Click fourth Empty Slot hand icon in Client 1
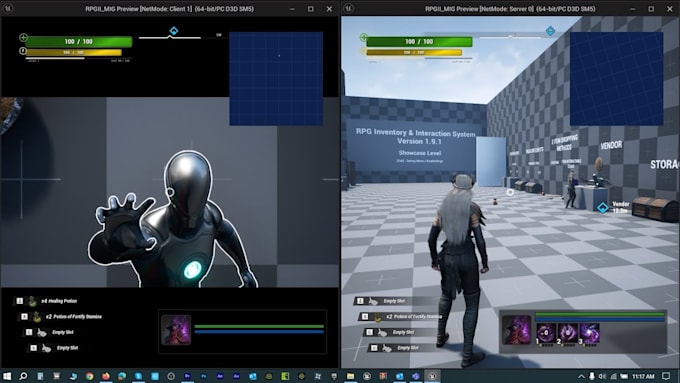This screenshot has height=383, width=680. pos(46,348)
